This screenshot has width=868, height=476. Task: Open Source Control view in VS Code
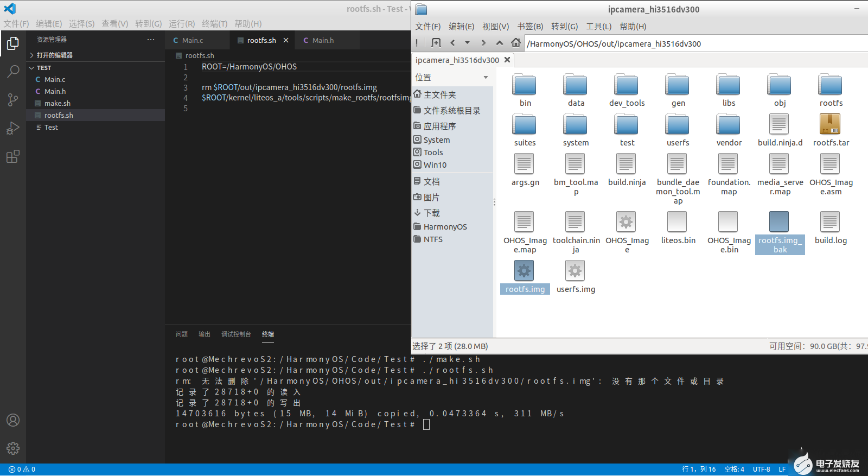(x=13, y=99)
